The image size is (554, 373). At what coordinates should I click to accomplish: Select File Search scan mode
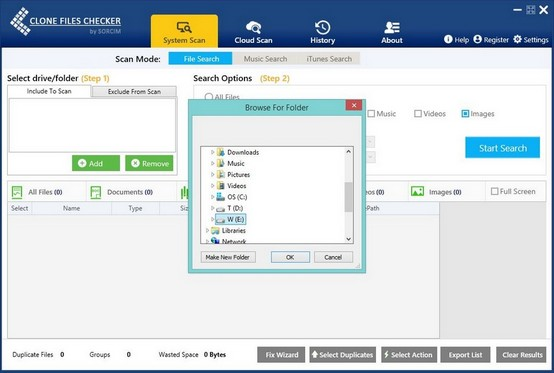tap(200, 59)
